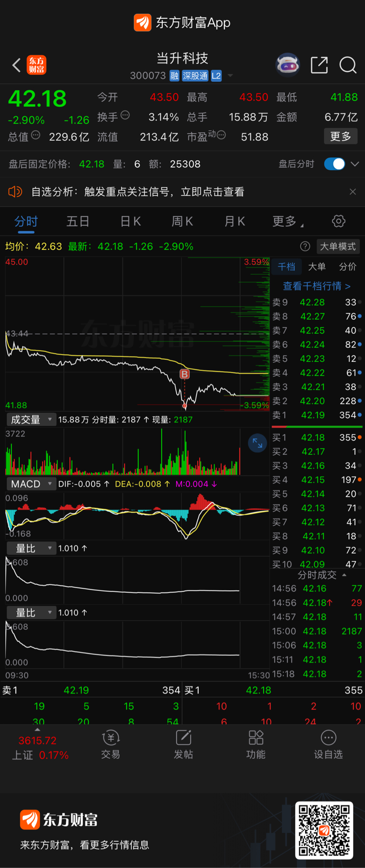
Task: Select the 分价 tab
Action: tap(347, 267)
